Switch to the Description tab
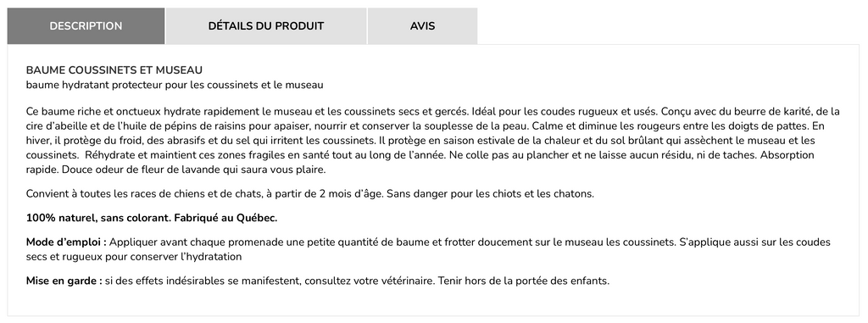 pos(86,26)
